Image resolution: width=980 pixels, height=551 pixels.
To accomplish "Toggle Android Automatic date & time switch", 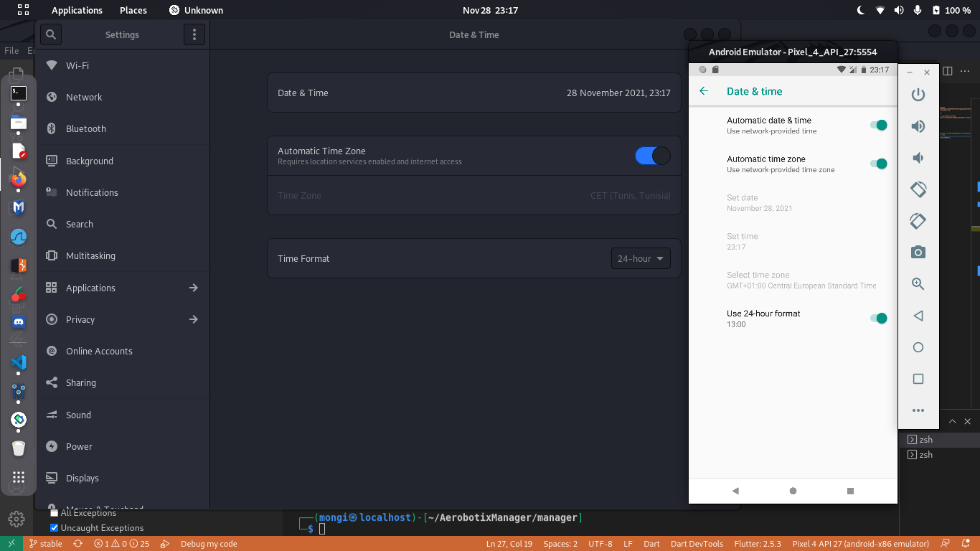I will (x=879, y=126).
